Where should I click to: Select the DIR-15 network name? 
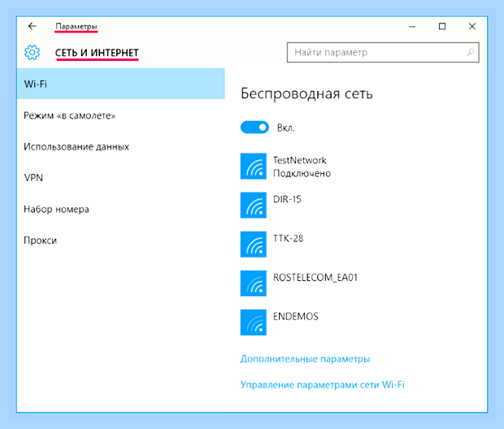coord(287,199)
